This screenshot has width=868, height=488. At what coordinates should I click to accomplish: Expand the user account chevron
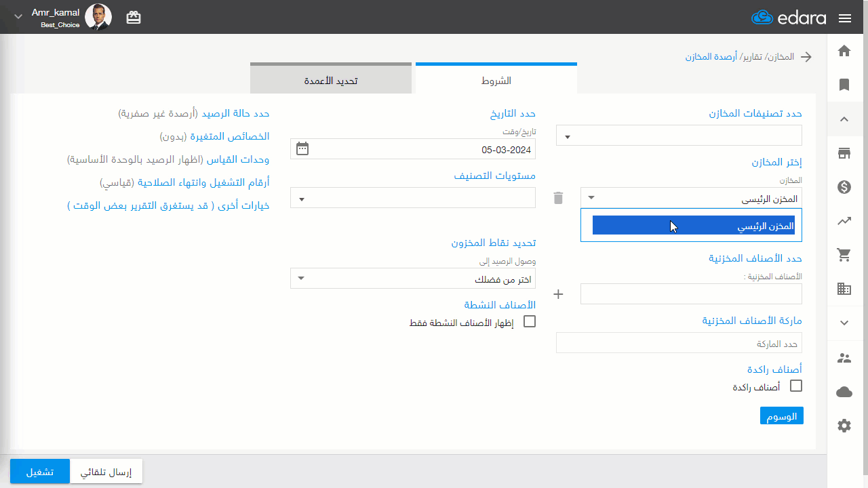(x=18, y=16)
